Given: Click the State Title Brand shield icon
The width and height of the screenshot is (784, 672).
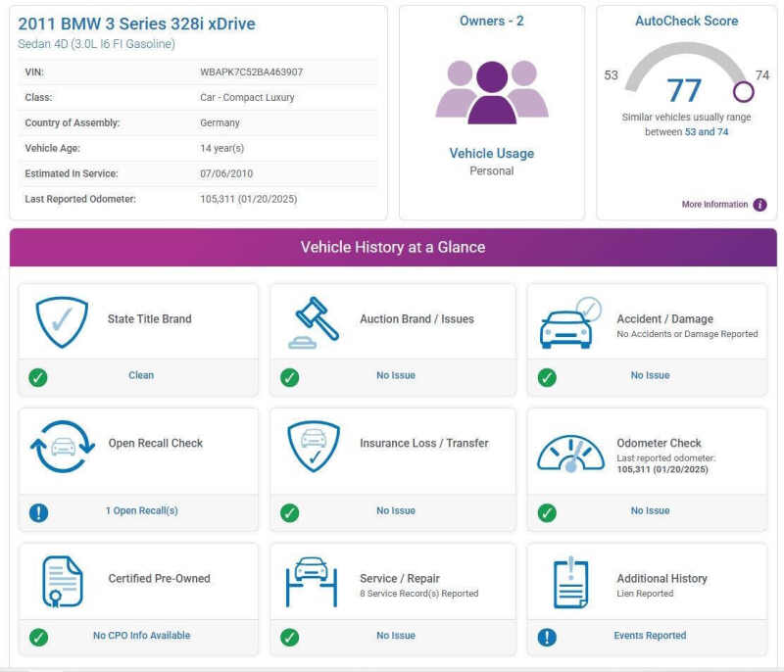Looking at the screenshot, I should click(62, 320).
